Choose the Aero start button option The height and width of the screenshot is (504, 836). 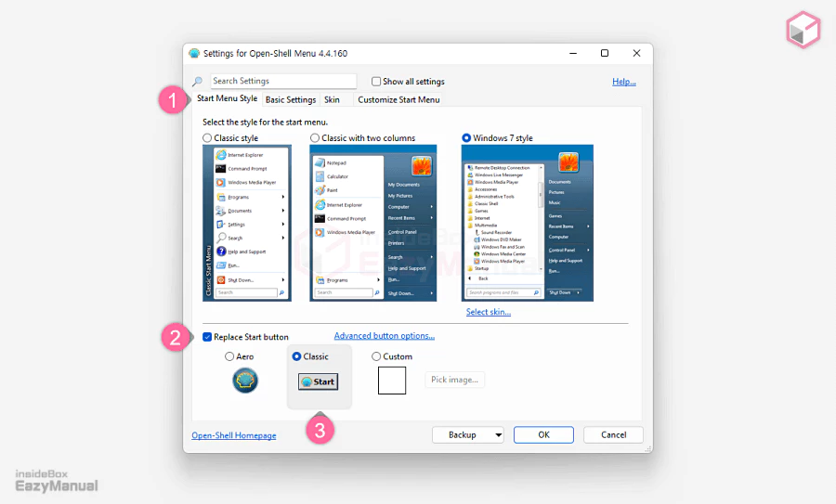[229, 356]
